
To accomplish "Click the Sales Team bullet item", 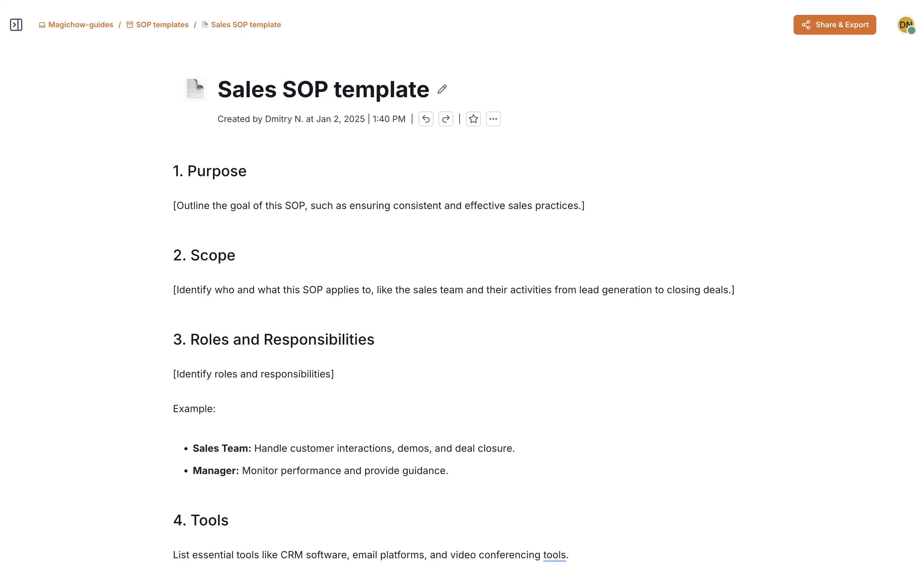I will click(x=353, y=448).
